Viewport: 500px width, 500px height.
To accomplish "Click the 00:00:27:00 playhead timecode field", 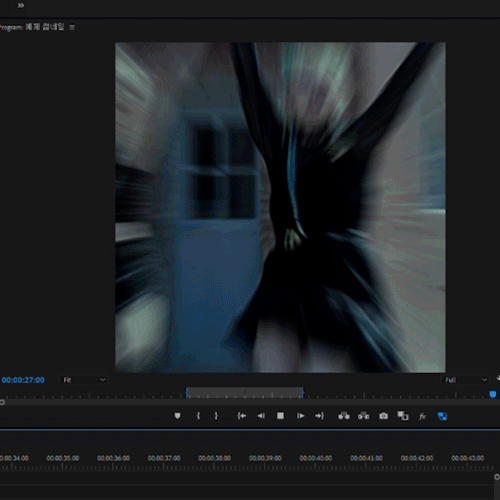I will [23, 380].
